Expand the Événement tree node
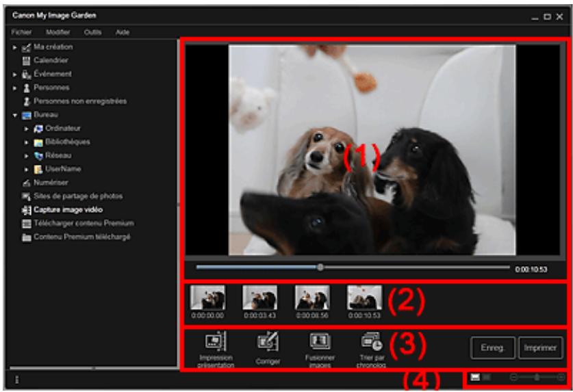 (x=14, y=75)
